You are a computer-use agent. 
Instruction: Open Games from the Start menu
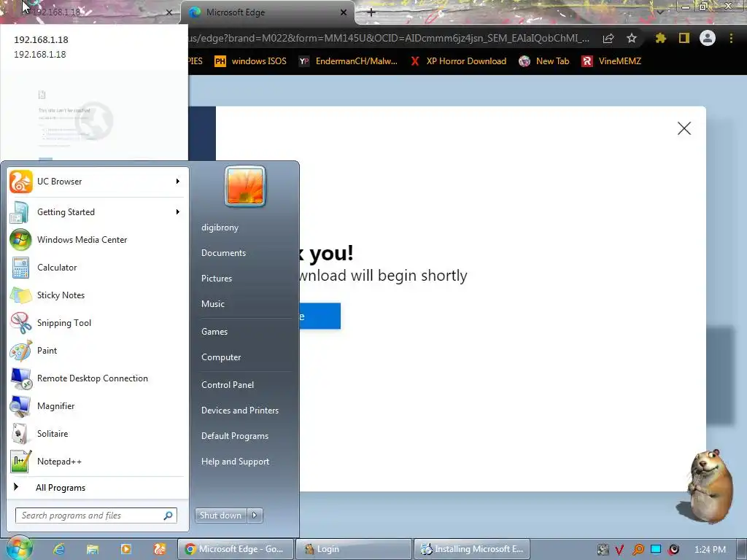pos(214,332)
